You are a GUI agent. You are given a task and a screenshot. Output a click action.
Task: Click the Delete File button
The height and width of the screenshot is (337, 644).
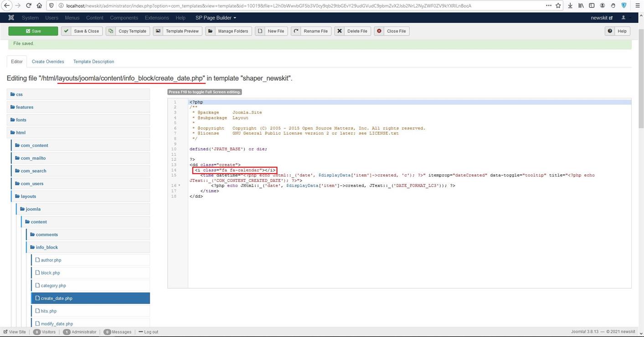click(352, 31)
